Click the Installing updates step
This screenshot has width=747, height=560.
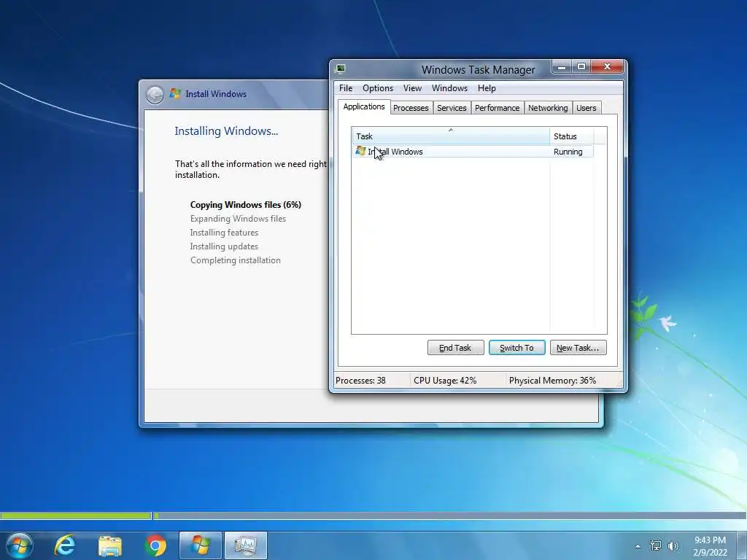pos(224,246)
